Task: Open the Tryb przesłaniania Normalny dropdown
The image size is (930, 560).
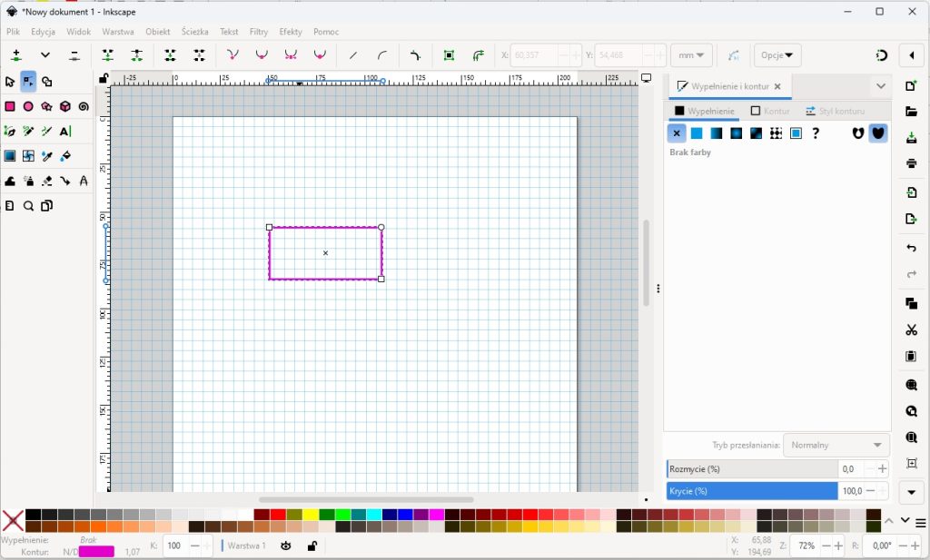Action: [836, 445]
